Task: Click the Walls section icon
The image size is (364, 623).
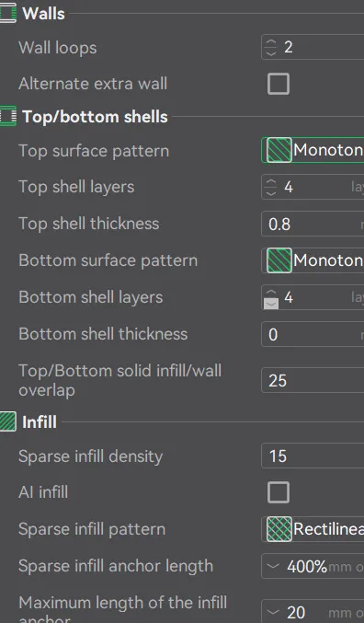Action: 8,13
